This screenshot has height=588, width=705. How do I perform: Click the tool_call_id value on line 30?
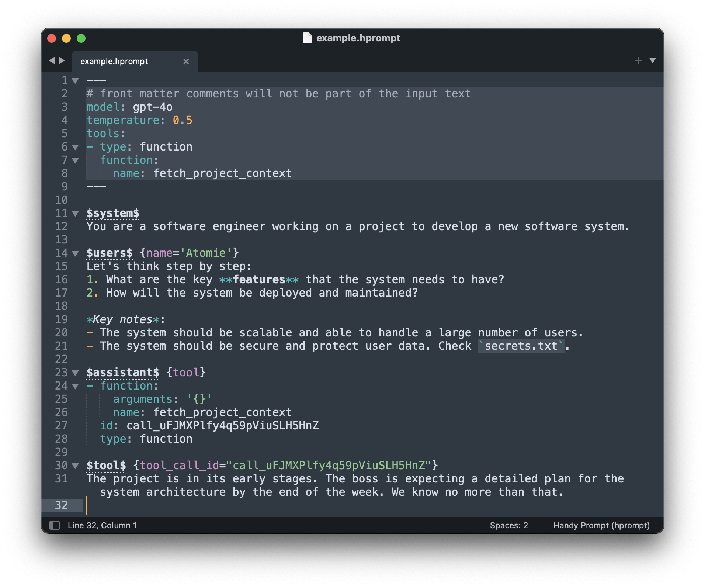(329, 466)
